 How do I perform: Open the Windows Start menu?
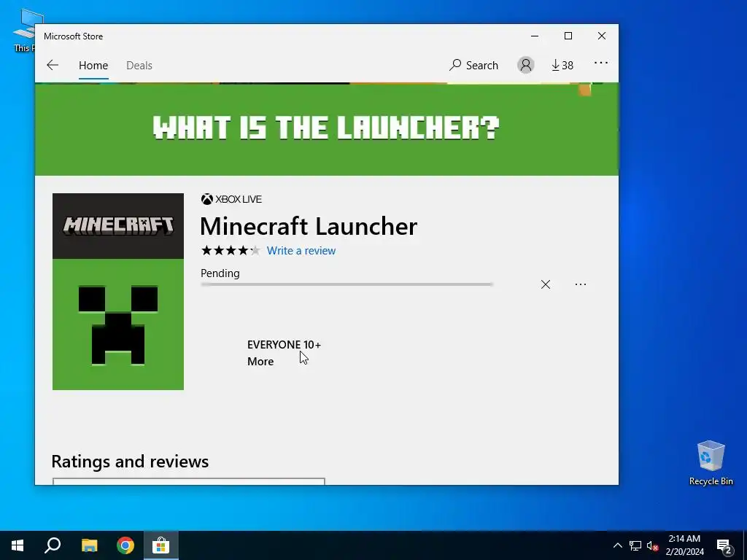(18, 545)
